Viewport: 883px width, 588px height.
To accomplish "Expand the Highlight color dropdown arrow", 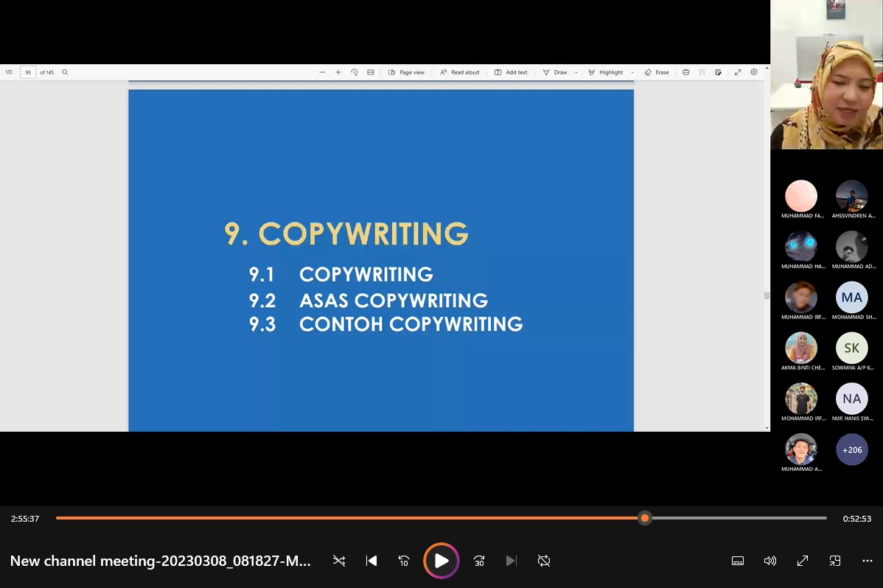I will pyautogui.click(x=632, y=73).
